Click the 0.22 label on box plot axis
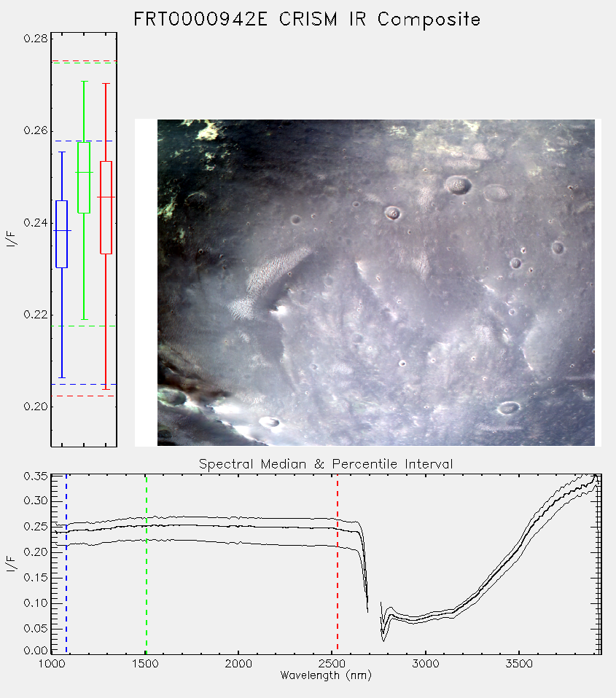The image size is (616, 698). click(x=36, y=315)
